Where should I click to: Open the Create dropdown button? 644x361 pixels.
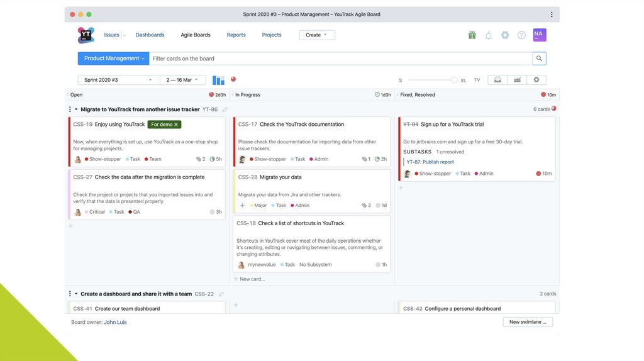[317, 35]
